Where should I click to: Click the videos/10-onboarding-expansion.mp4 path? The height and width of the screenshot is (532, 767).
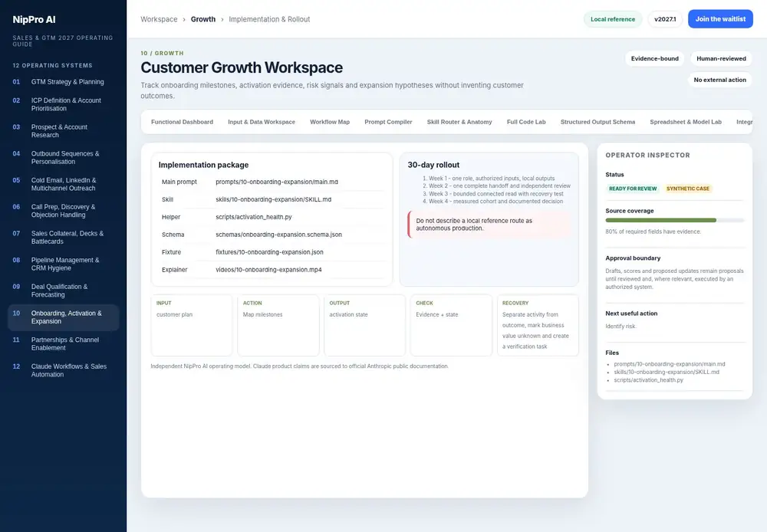[x=268, y=270]
